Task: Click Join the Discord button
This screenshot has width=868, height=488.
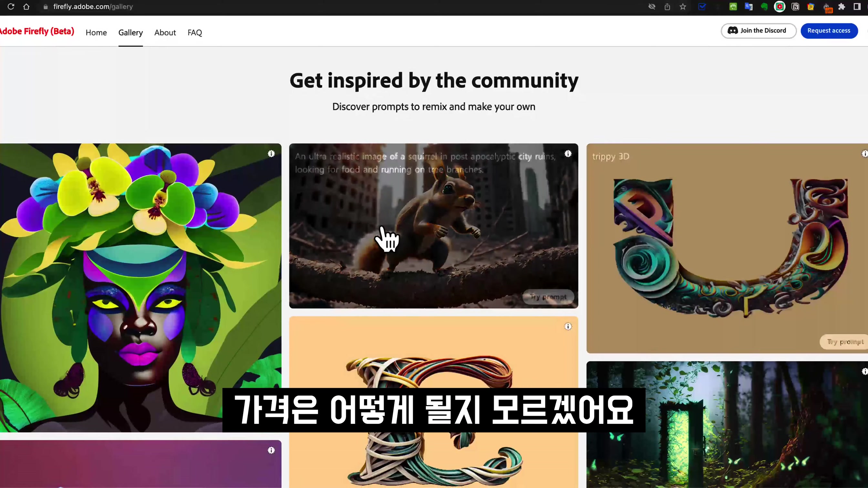Action: (x=759, y=31)
